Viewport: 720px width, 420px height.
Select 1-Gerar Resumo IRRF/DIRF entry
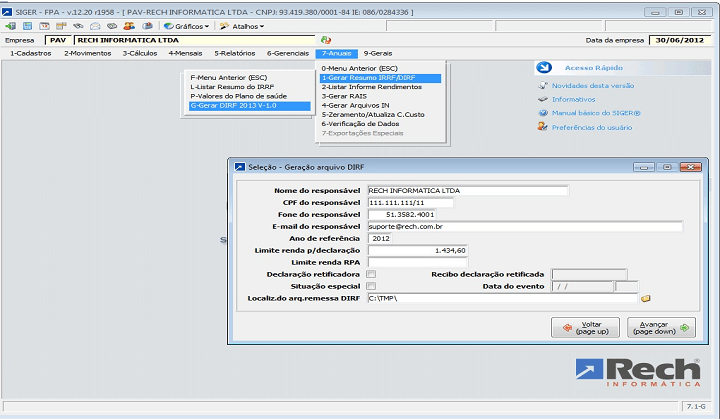coord(380,78)
